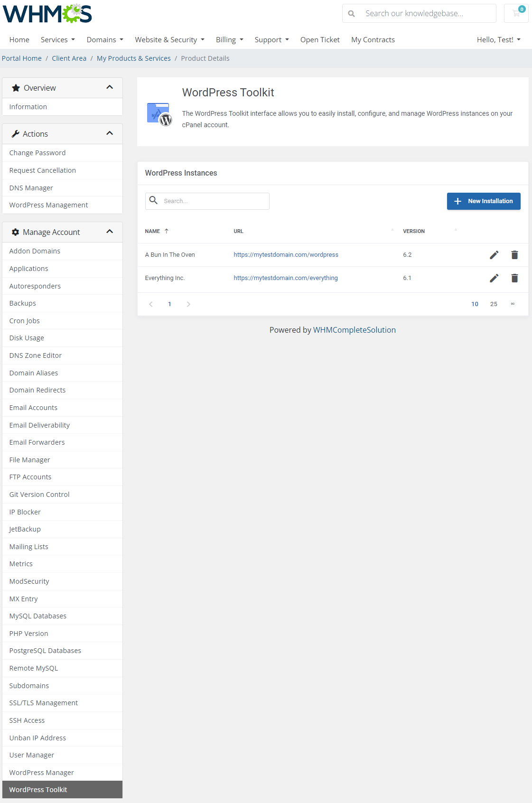Sort table by URL column
Viewport: 532px width, 803px height.
point(238,231)
